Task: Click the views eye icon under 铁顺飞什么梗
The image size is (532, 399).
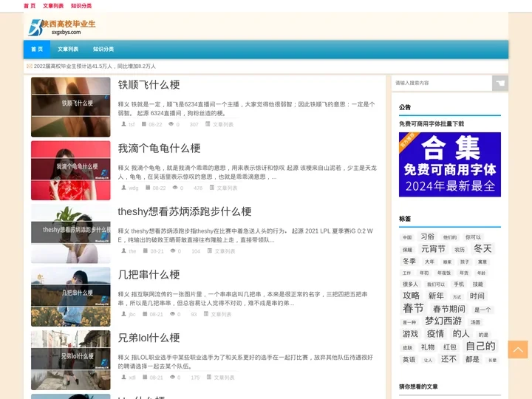Action: click(x=171, y=124)
